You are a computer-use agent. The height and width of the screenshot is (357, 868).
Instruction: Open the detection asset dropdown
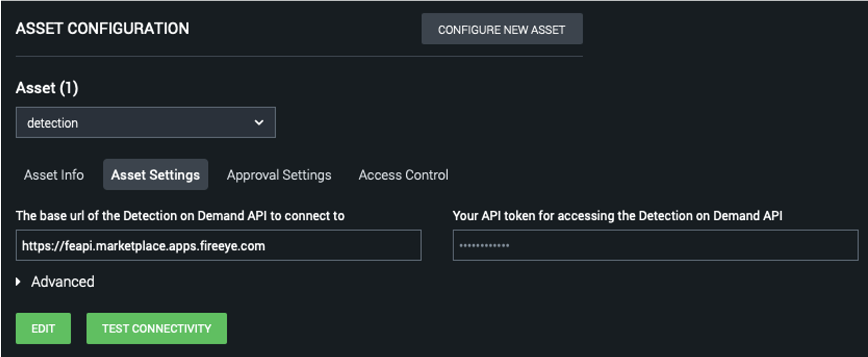pos(145,123)
